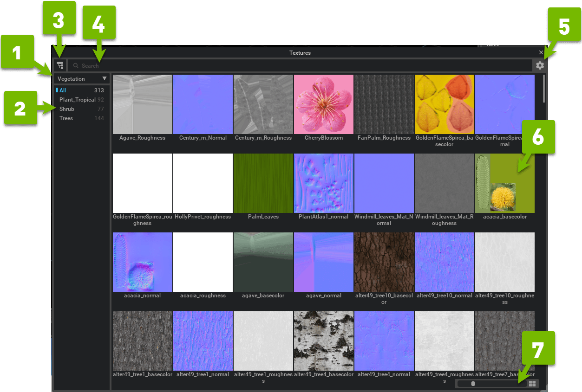Click inside the Search field
The height and width of the screenshot is (392, 582).
186,65
